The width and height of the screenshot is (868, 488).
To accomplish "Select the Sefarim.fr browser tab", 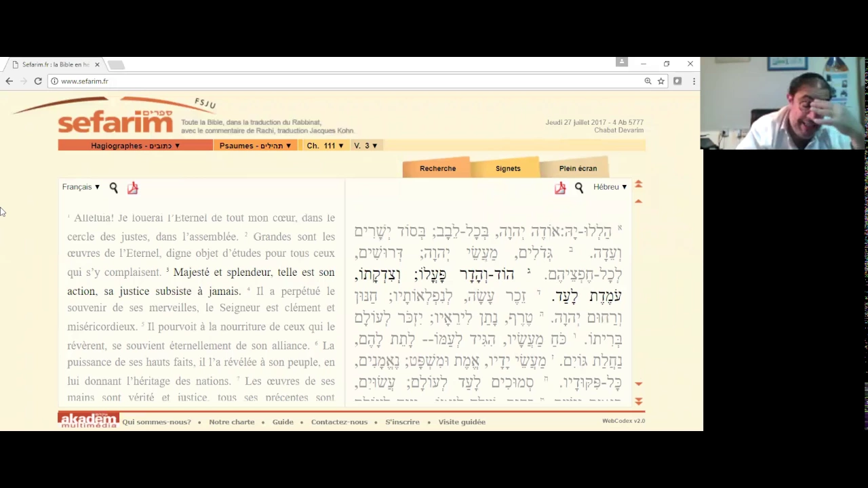I will pos(56,64).
